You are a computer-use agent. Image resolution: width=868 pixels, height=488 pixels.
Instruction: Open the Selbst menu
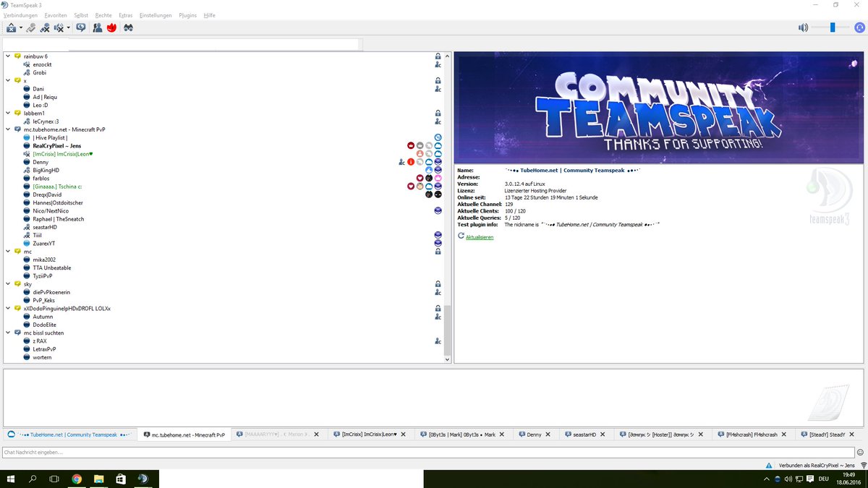click(x=81, y=15)
